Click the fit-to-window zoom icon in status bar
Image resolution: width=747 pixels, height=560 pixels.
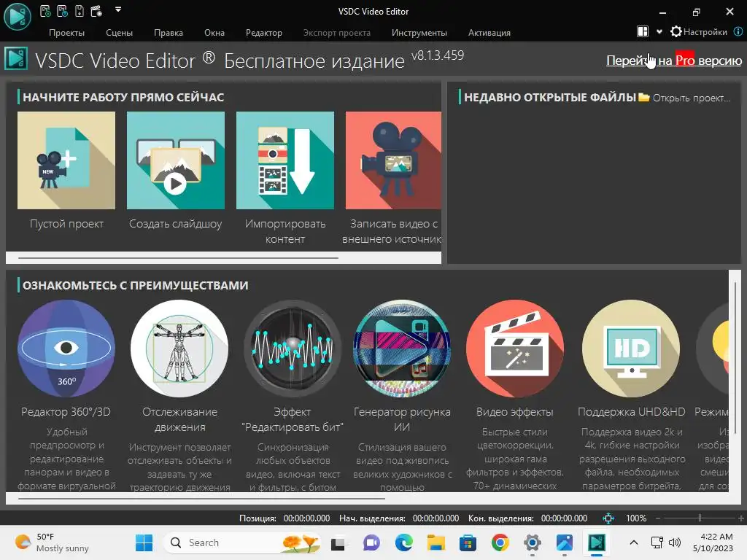[x=608, y=518]
